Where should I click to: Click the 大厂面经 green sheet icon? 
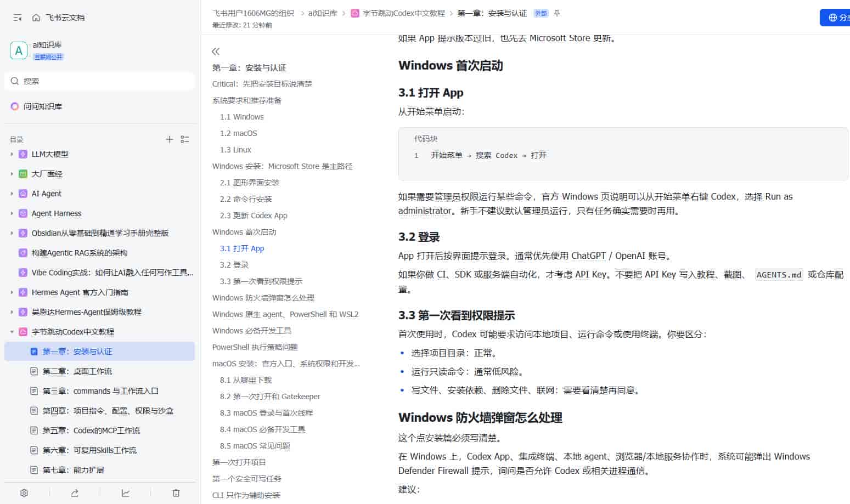pos(23,174)
